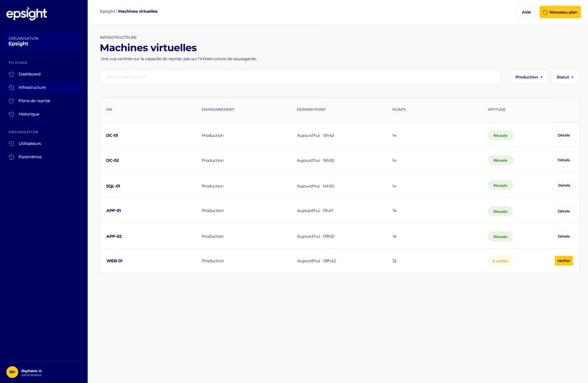The image size is (588, 383).
Task: Open Utilisateurs in the sidebar
Action: tap(44, 144)
